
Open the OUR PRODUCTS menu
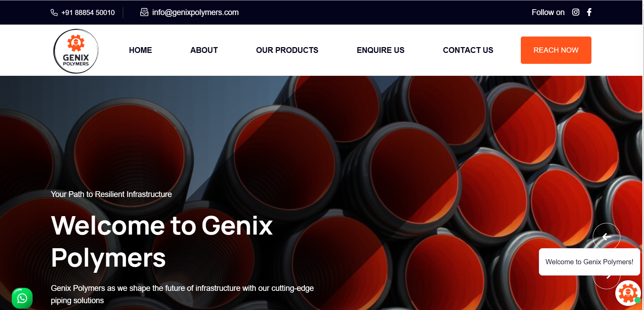[x=287, y=50]
